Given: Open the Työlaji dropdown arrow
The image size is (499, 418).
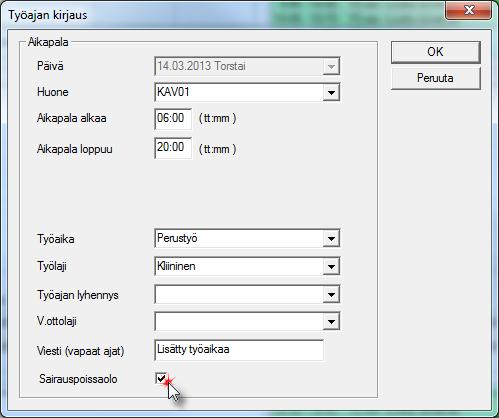Looking at the screenshot, I should 331,266.
